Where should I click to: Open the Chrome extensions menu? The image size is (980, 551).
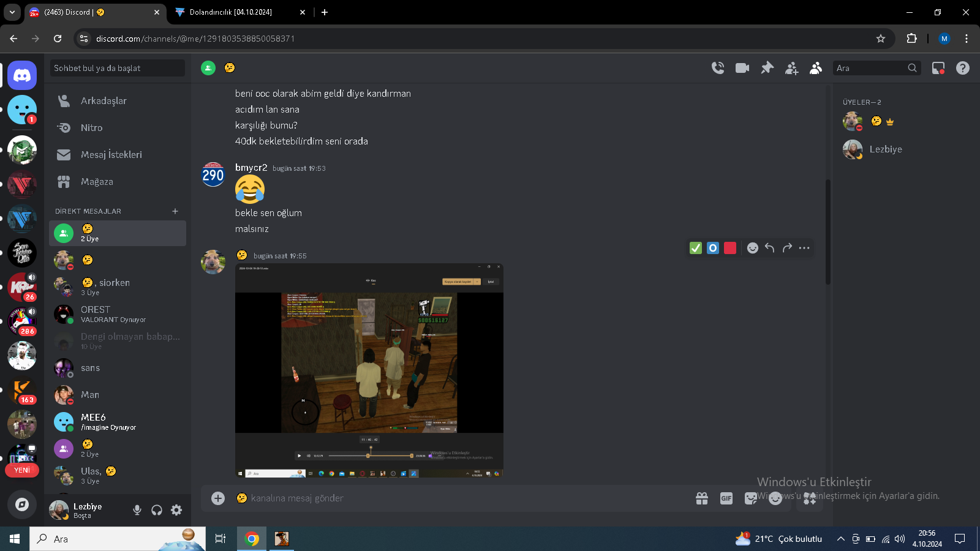click(911, 39)
